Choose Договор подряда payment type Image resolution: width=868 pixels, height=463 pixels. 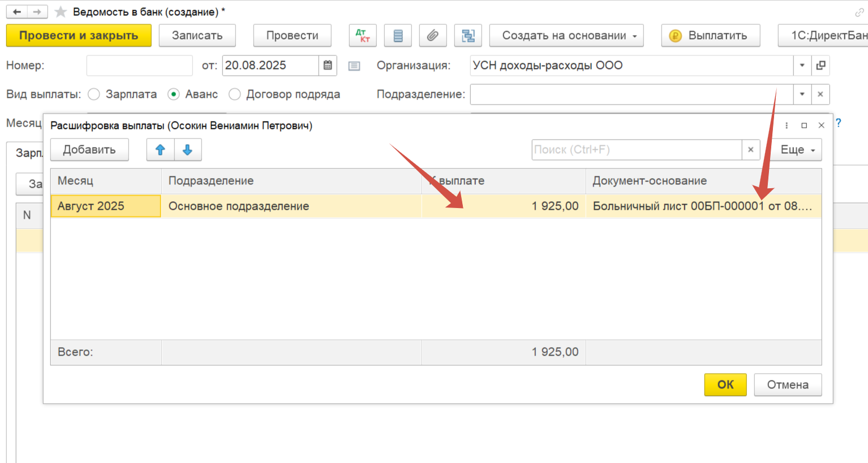tap(235, 94)
